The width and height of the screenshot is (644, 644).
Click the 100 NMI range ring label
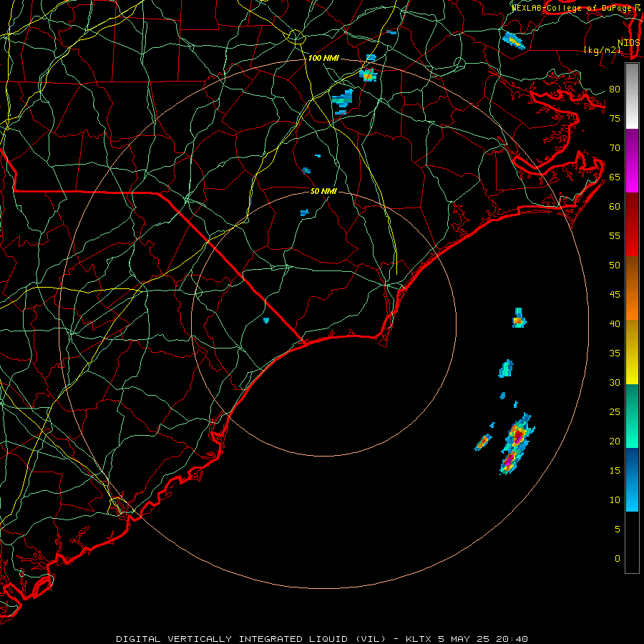tap(323, 59)
